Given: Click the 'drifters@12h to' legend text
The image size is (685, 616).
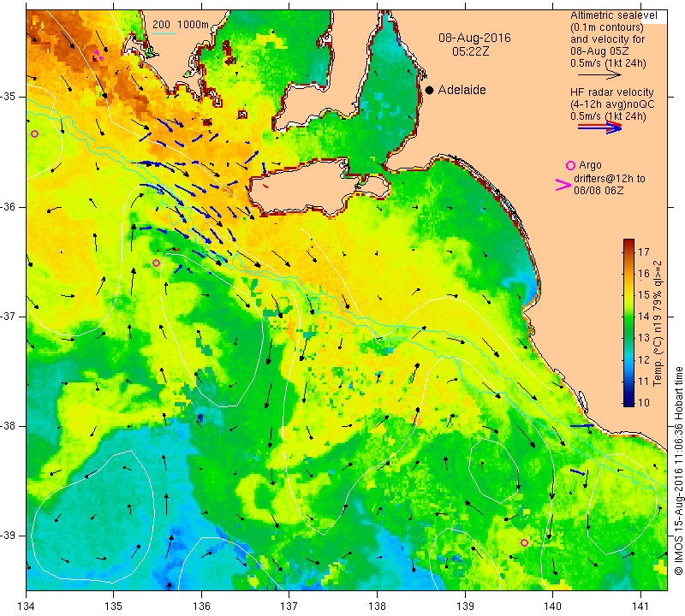Looking at the screenshot, I should 610,179.
